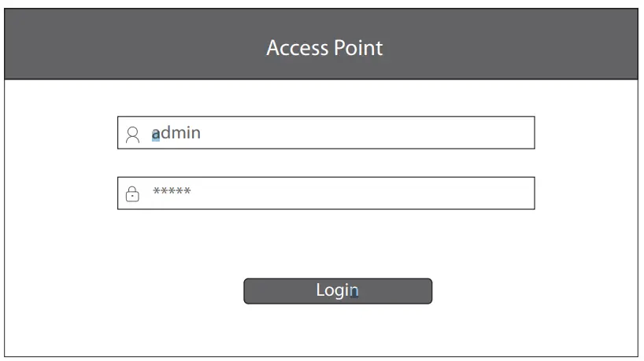Click the blank area below the Login button
Image resolution: width=644 pixels, height=361 pixels.
click(338, 330)
